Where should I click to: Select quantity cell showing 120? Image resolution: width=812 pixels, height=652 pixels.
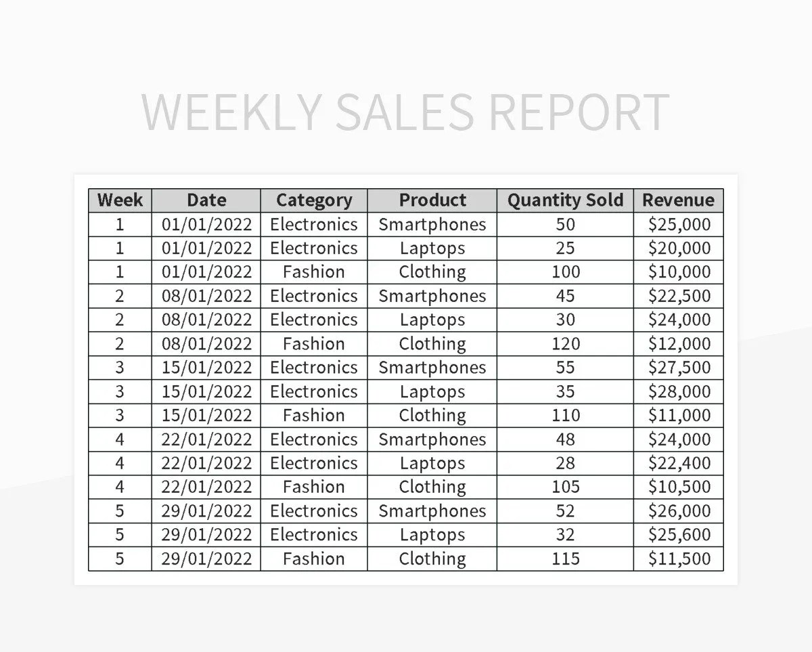click(x=566, y=343)
